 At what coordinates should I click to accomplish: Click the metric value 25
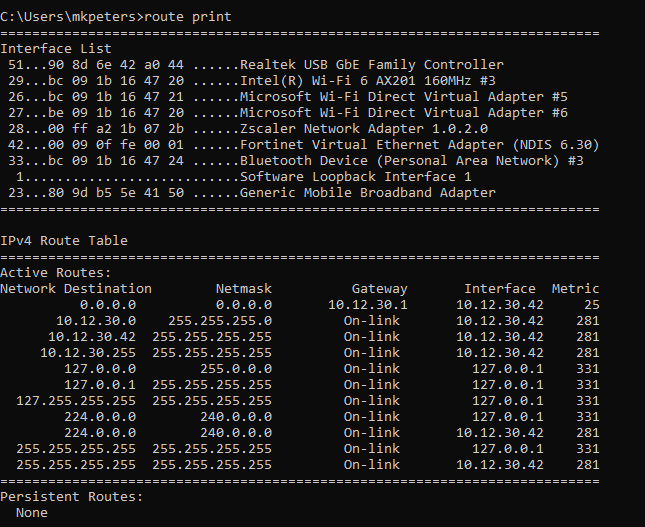click(x=591, y=304)
